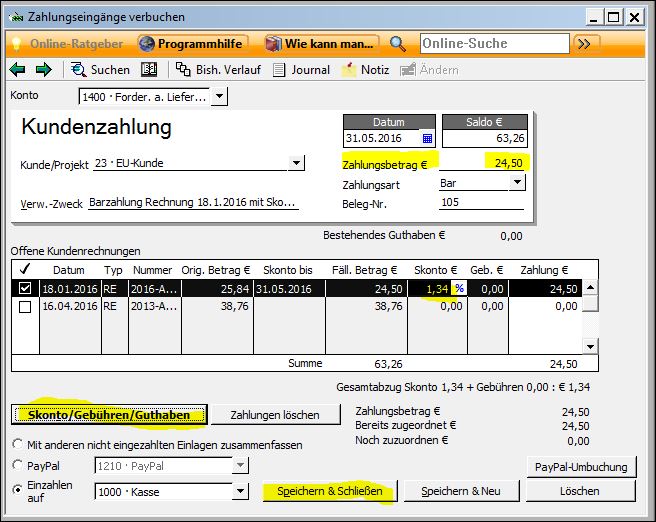Open the Journal view

point(301,69)
